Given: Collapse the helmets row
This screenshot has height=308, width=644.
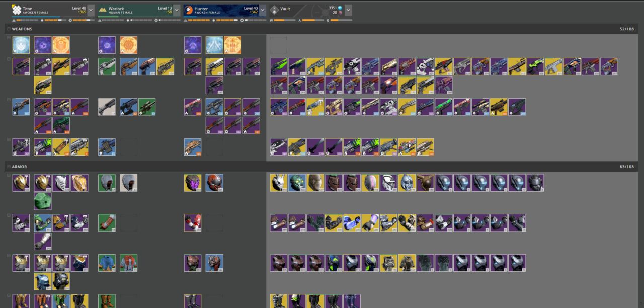Looking at the screenshot, I should point(9,176).
